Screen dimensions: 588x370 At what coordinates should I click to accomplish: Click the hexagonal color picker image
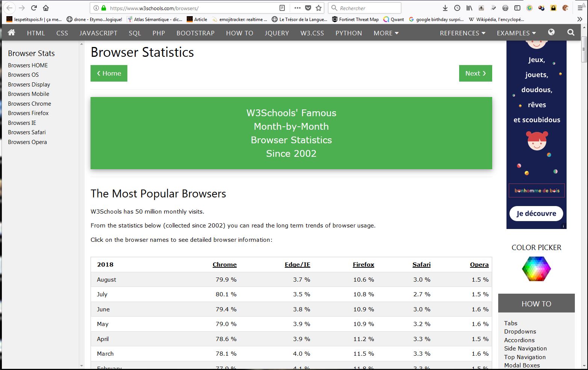coord(536,269)
